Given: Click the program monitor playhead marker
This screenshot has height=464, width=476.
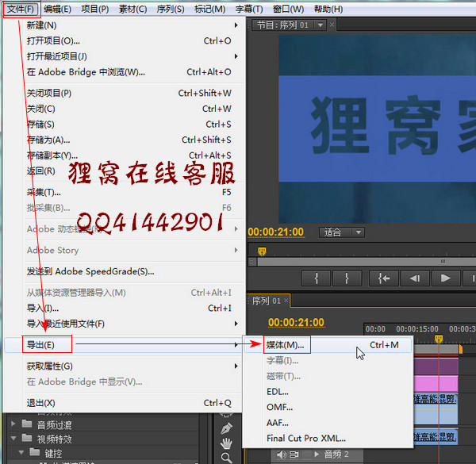Looking at the screenshot, I should pyautogui.click(x=262, y=251).
